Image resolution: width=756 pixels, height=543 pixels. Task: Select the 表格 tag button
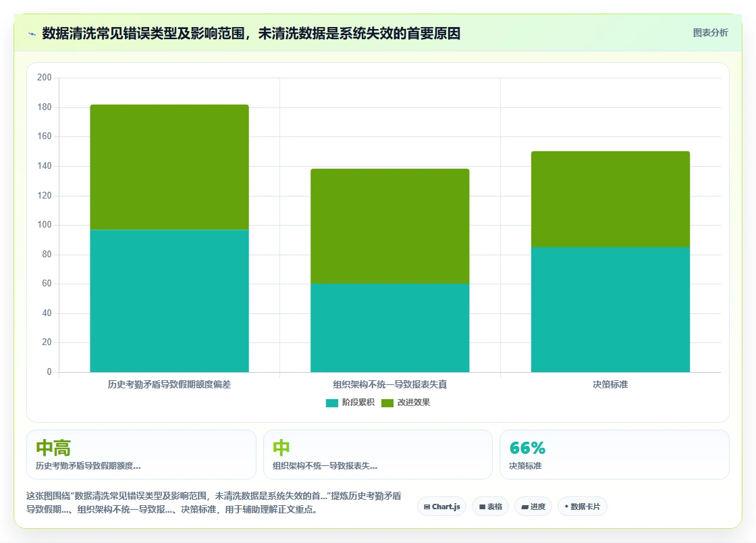[x=490, y=507]
